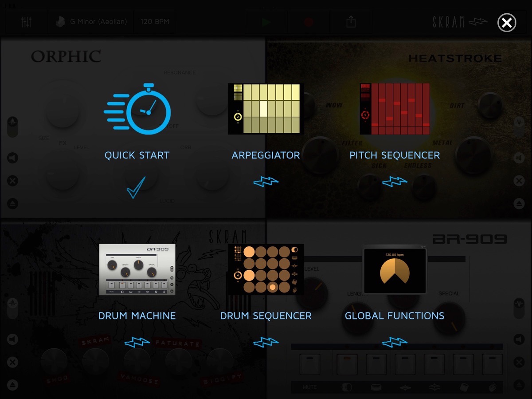Select the DRUM MACHINE label
The width and height of the screenshot is (532, 399).
pyautogui.click(x=137, y=316)
